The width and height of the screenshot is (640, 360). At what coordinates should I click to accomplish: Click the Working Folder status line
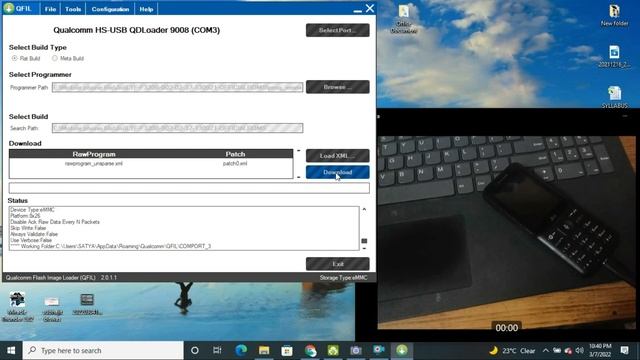point(111,246)
